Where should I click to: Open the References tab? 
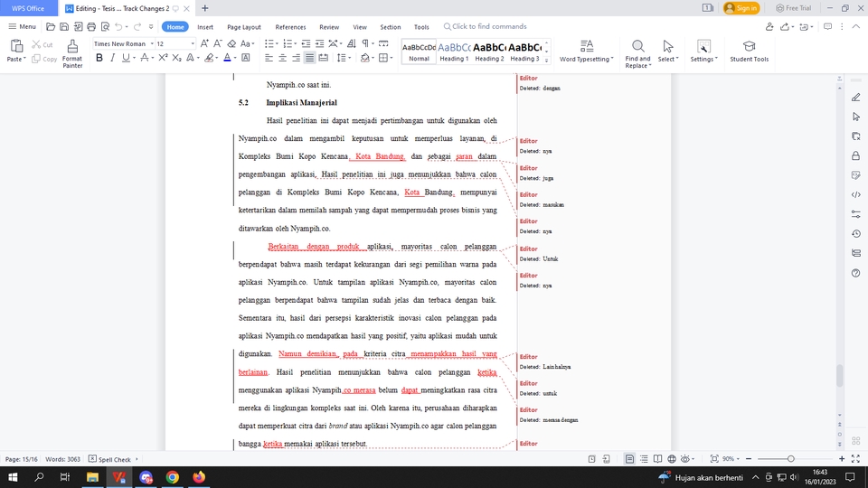(290, 26)
